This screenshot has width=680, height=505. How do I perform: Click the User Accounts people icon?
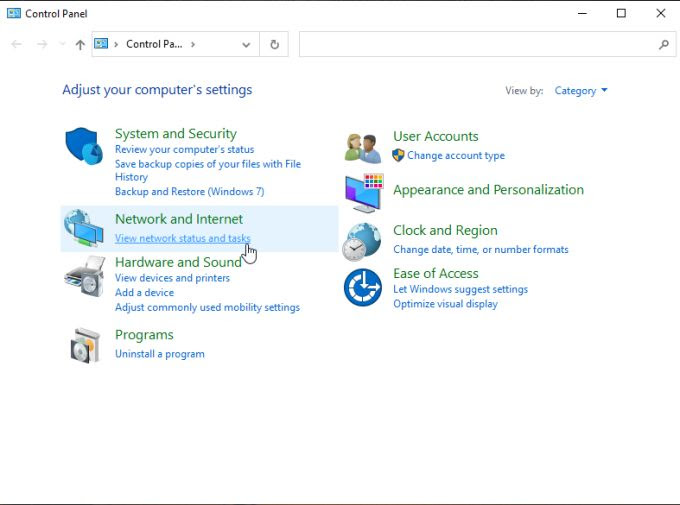(362, 147)
